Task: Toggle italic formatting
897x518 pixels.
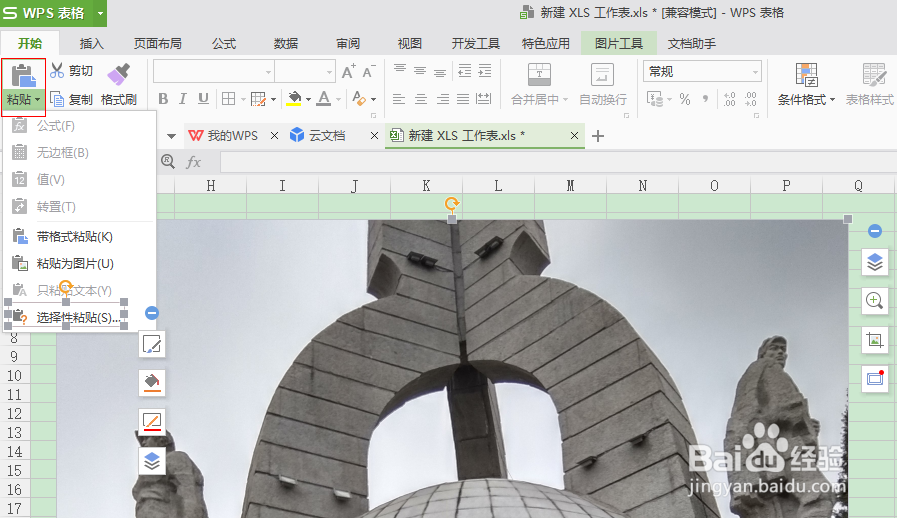Action: click(182, 99)
